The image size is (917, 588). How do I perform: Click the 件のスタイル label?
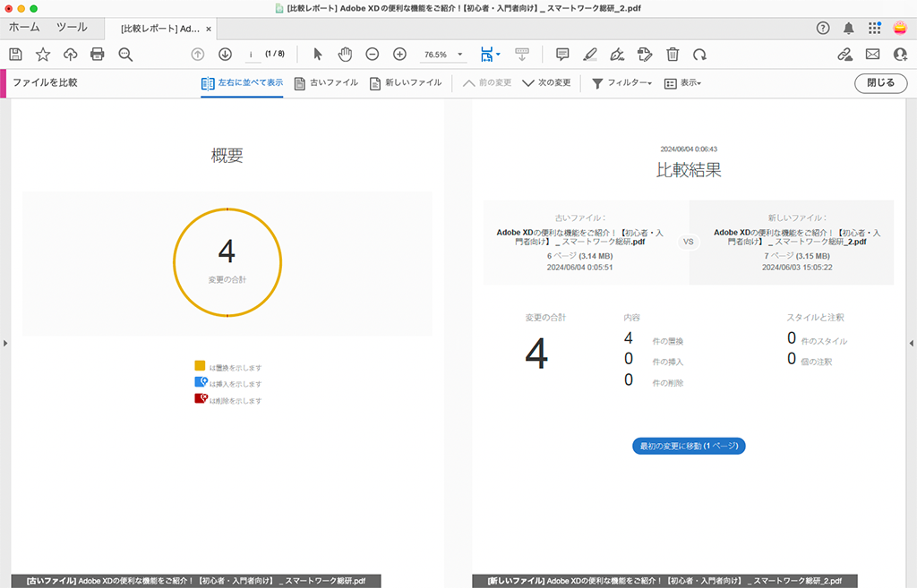point(824,341)
